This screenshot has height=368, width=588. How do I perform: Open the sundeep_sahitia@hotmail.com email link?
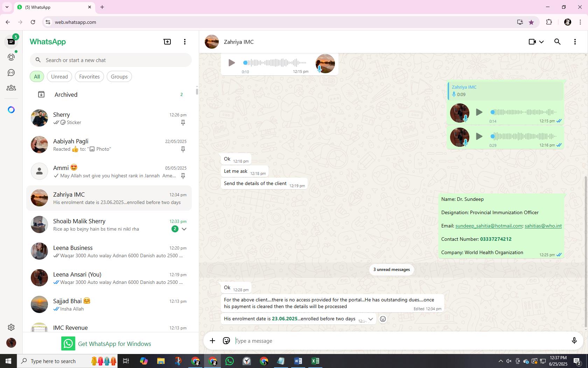point(489,226)
